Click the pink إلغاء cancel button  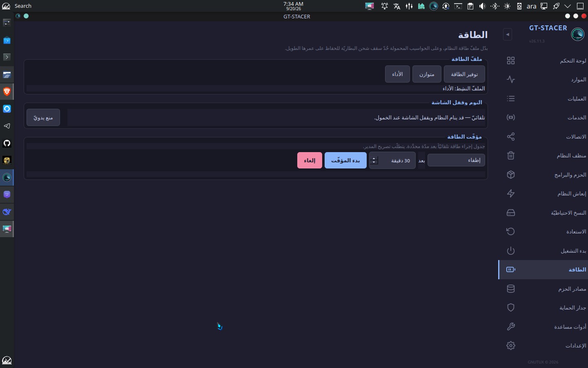(x=310, y=160)
